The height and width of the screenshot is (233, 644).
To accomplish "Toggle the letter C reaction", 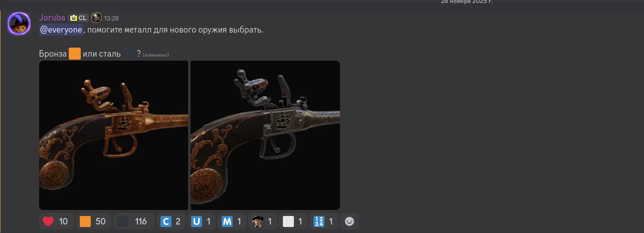I will (171, 221).
